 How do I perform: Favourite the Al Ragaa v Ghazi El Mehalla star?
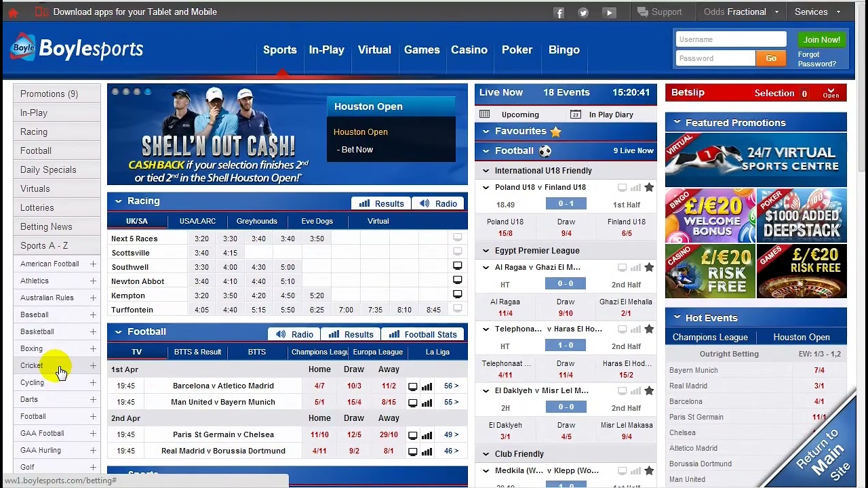tap(649, 268)
